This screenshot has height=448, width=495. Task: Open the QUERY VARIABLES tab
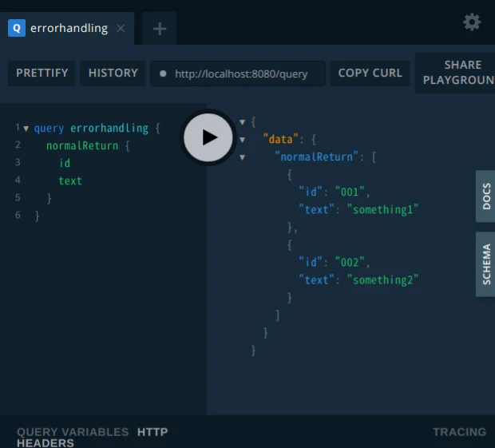point(73,431)
